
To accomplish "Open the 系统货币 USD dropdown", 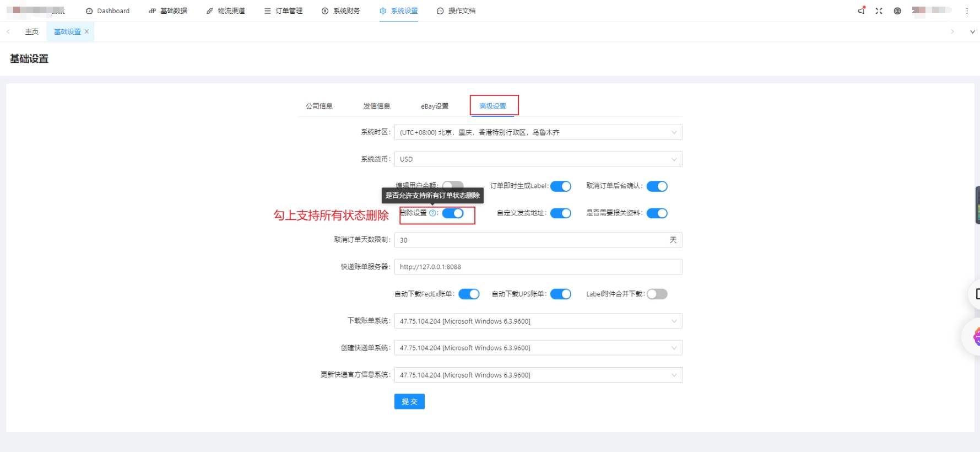I will click(538, 159).
